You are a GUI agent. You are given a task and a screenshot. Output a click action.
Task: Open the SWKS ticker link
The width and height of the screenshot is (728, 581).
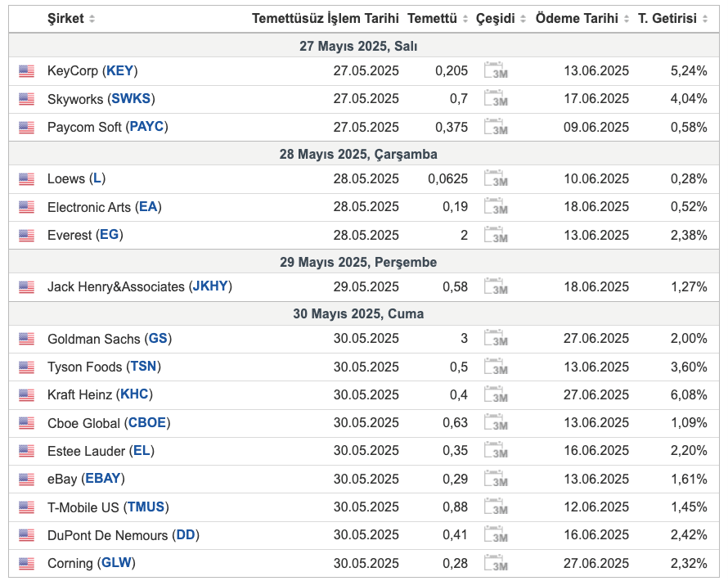click(131, 98)
